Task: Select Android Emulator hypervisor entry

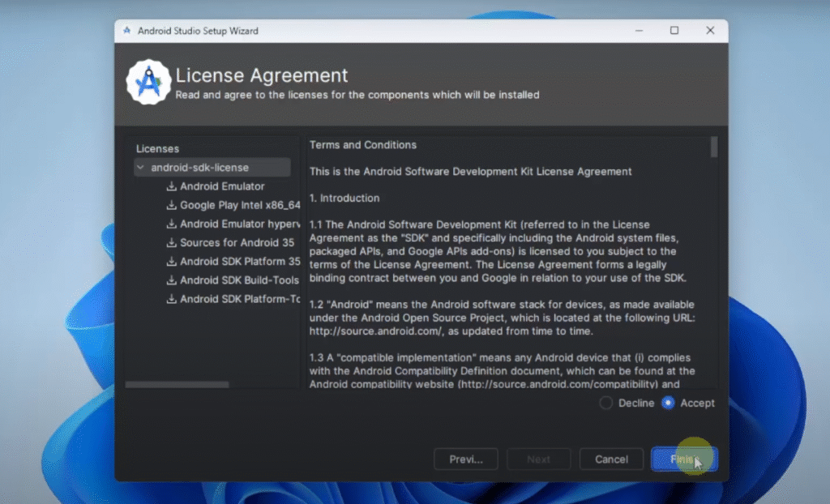Action: [x=240, y=224]
